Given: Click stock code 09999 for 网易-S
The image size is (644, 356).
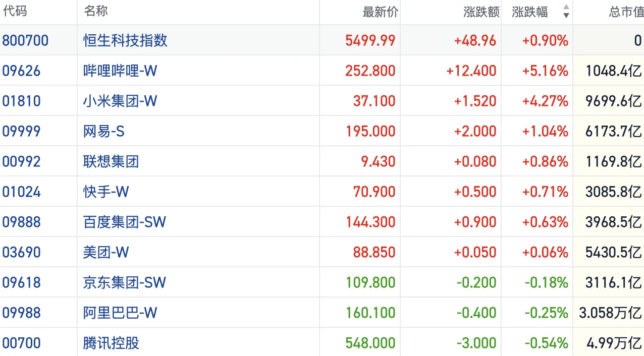Looking at the screenshot, I should pyautogui.click(x=21, y=131).
